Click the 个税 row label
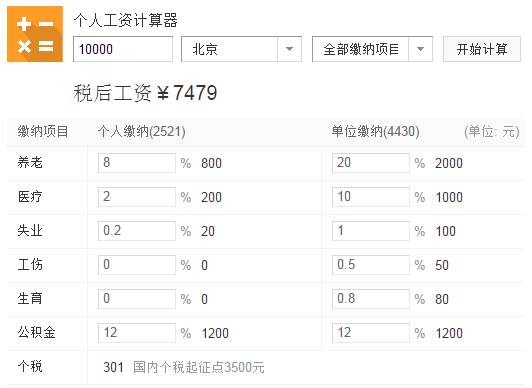Image resolution: width=532 pixels, height=388 pixels. [30, 367]
